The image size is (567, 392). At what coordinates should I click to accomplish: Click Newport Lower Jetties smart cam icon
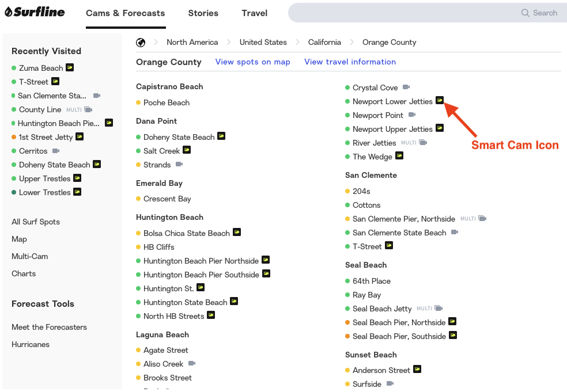439,100
